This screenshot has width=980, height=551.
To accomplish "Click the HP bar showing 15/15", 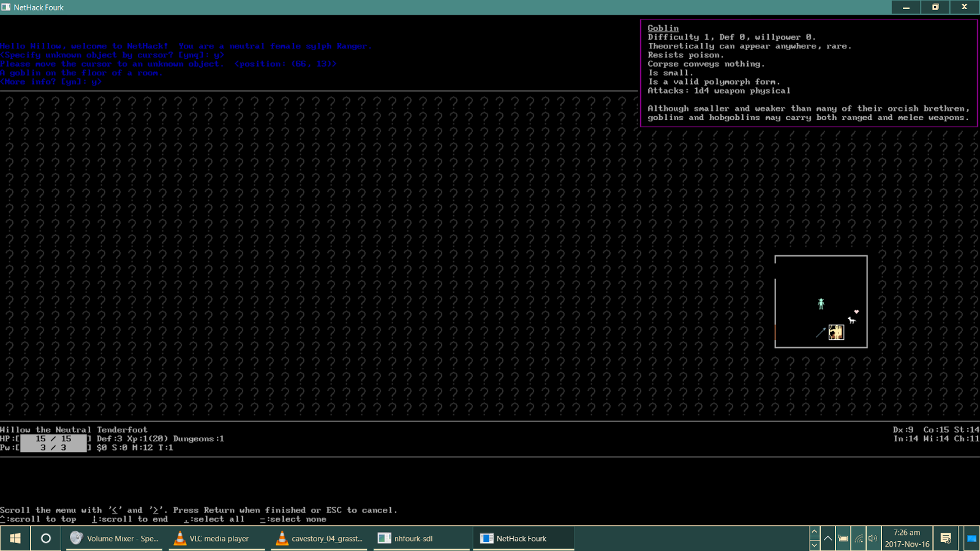I will (53, 438).
